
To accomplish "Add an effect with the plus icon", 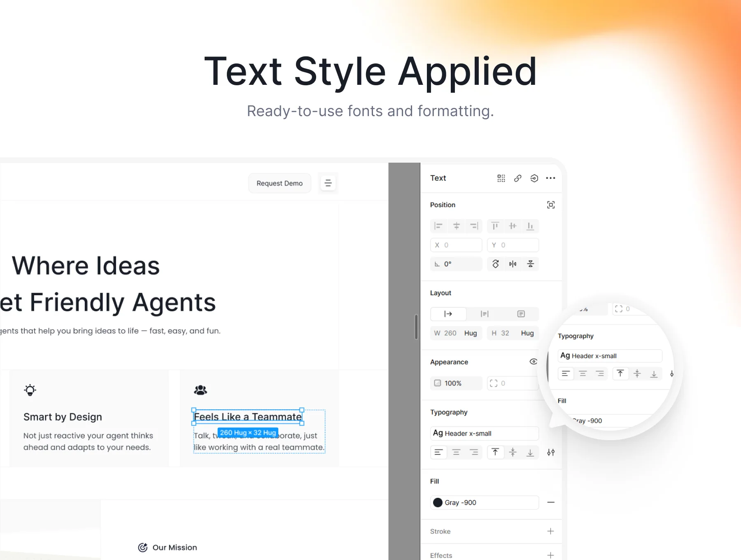I will (550, 555).
